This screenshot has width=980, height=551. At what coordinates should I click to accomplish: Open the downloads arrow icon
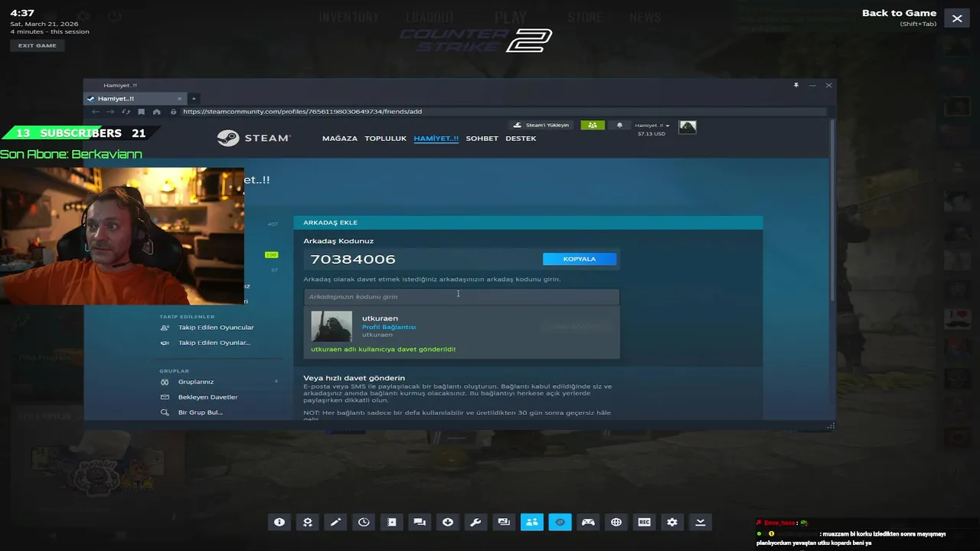click(448, 522)
